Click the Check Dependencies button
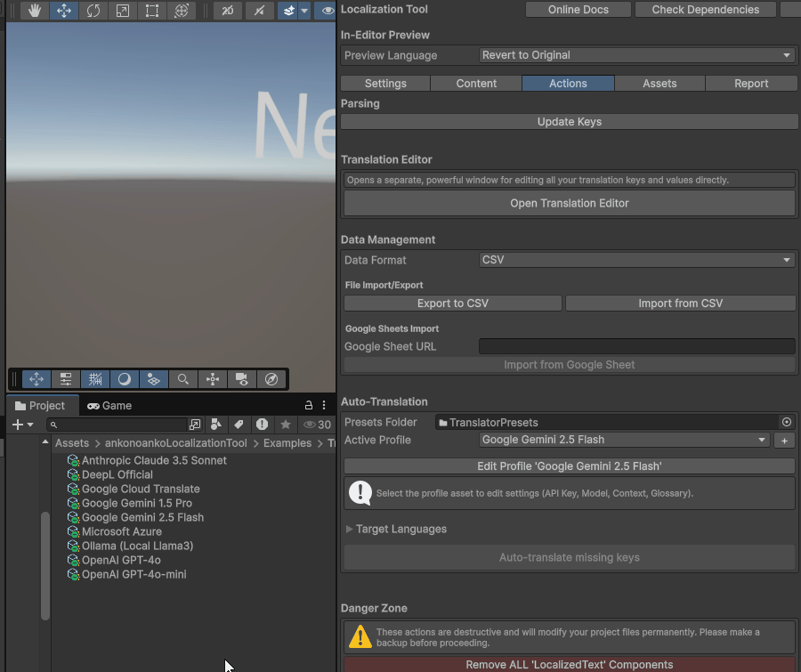The height and width of the screenshot is (672, 801). click(705, 10)
